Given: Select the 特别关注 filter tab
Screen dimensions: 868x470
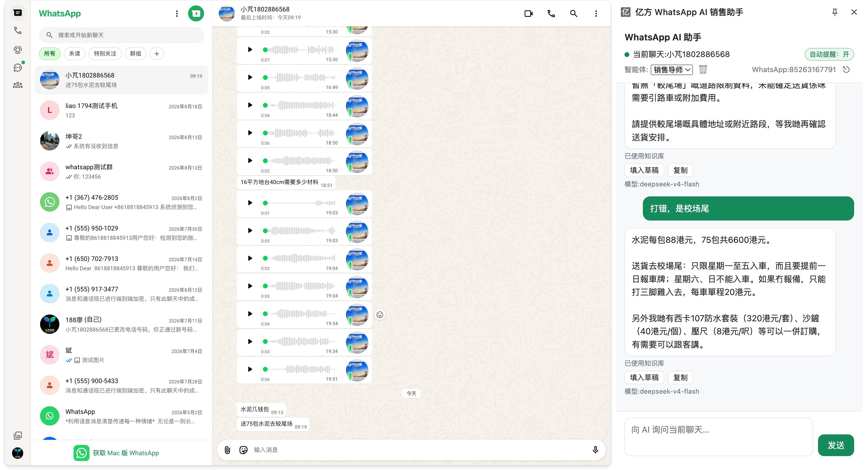Looking at the screenshot, I should 105,54.
